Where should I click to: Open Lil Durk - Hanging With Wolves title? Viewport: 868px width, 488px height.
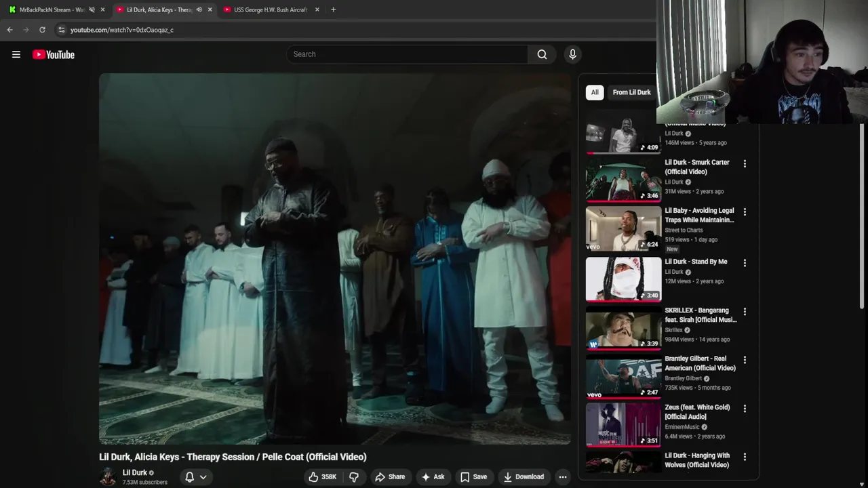tap(697, 460)
